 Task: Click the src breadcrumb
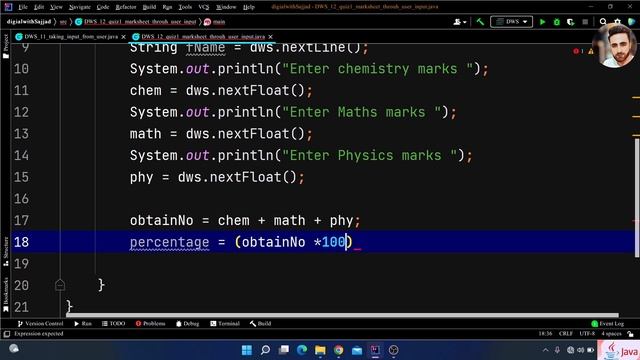pos(63,22)
